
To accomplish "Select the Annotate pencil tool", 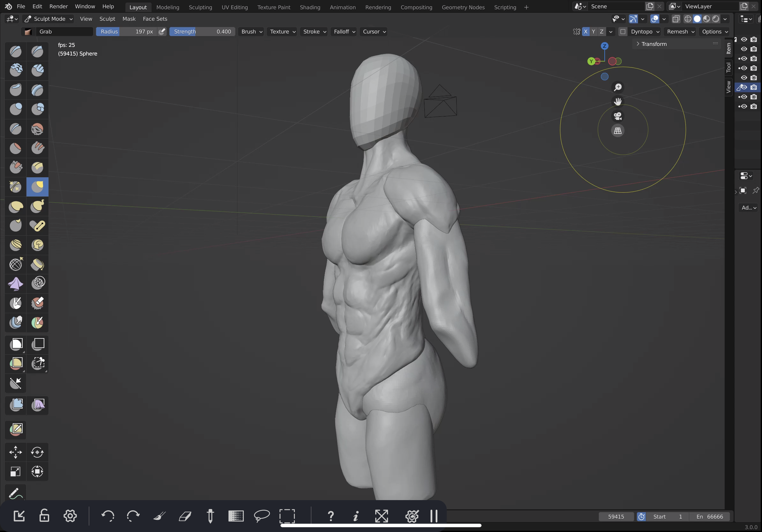I will [16, 493].
